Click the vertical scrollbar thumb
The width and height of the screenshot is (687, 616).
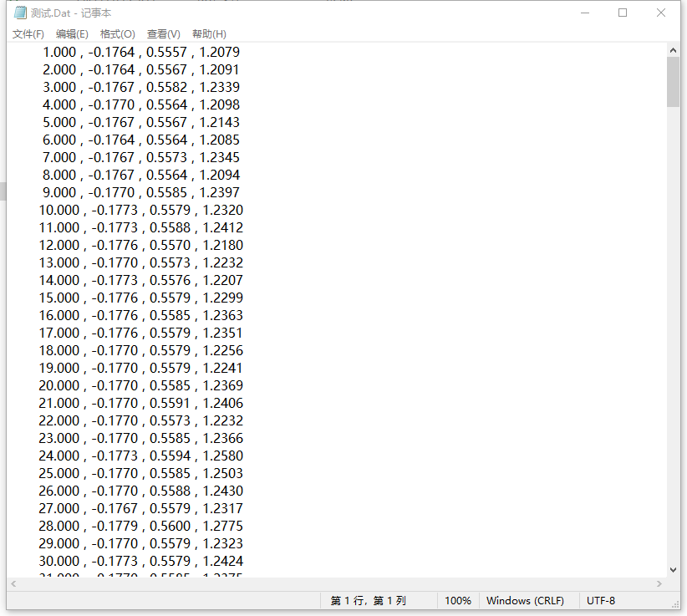673,82
